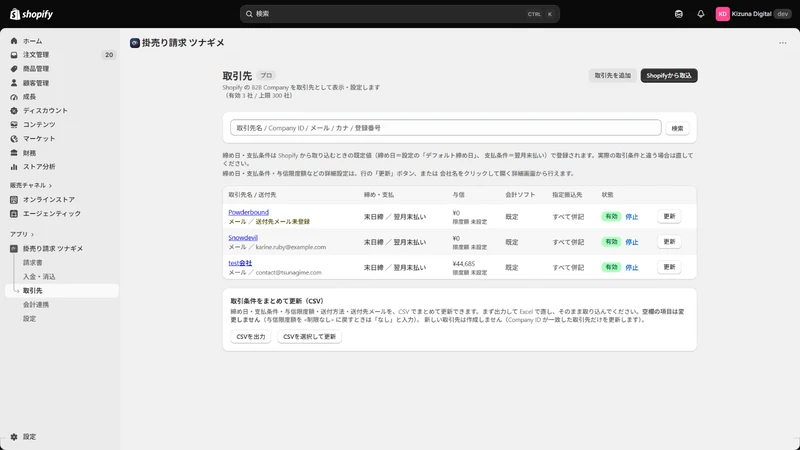
Task: Click the settings gear icon at bottom
Action: pyautogui.click(x=14, y=437)
